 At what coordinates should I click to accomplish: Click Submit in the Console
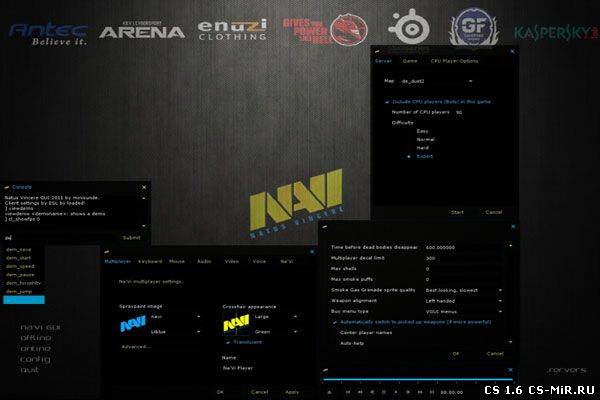coord(131,238)
